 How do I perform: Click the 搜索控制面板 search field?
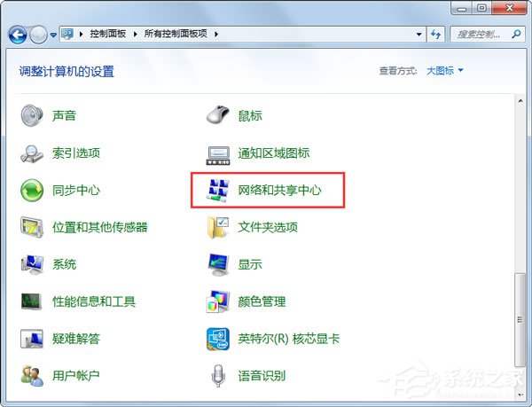483,34
